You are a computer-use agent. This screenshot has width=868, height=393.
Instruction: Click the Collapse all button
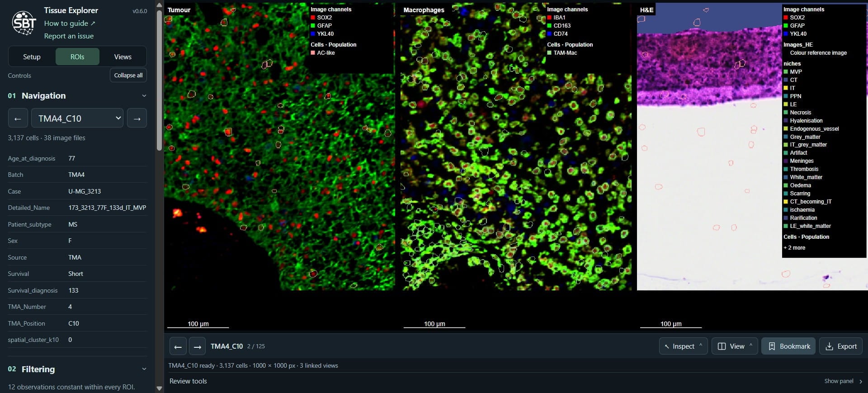[x=128, y=76]
